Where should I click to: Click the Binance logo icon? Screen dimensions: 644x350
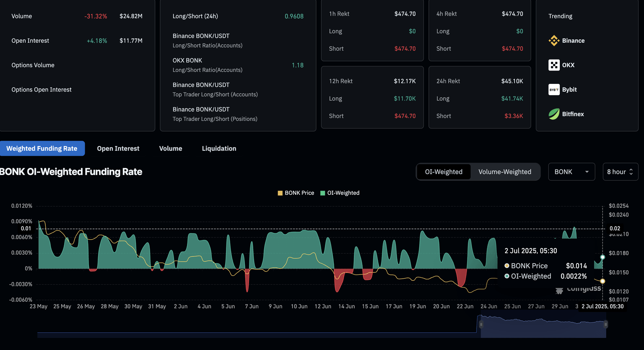coord(554,41)
